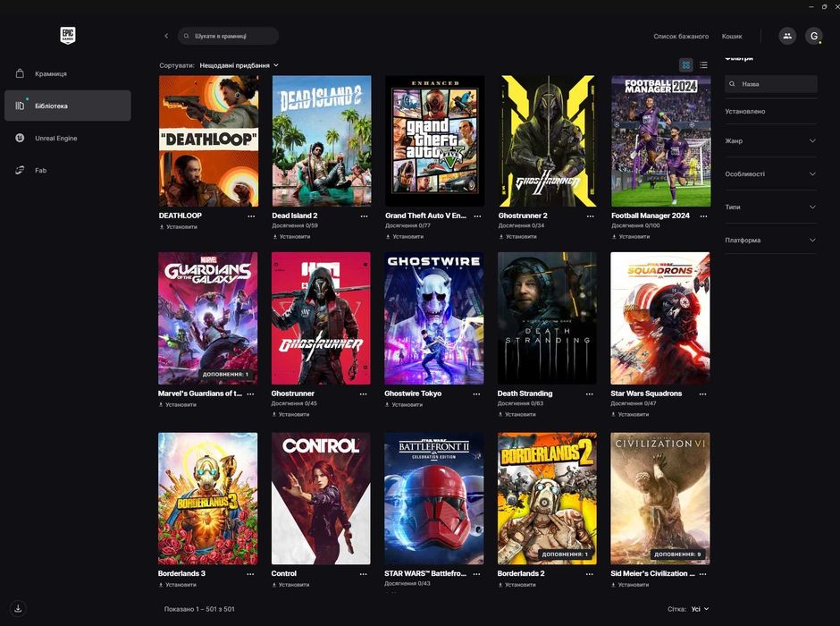840x626 pixels.
Task: Open Death Stranding cover
Action: click(x=547, y=318)
